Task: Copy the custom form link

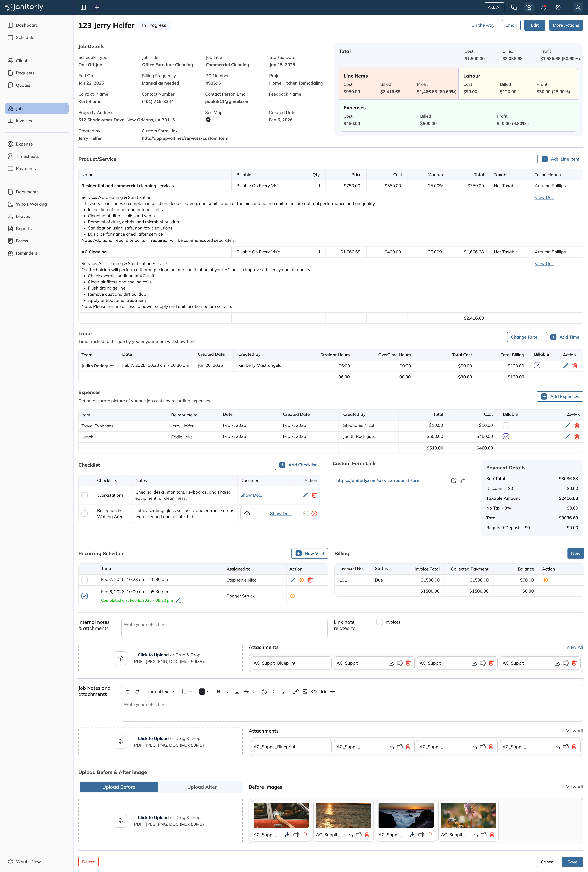Action: click(462, 481)
